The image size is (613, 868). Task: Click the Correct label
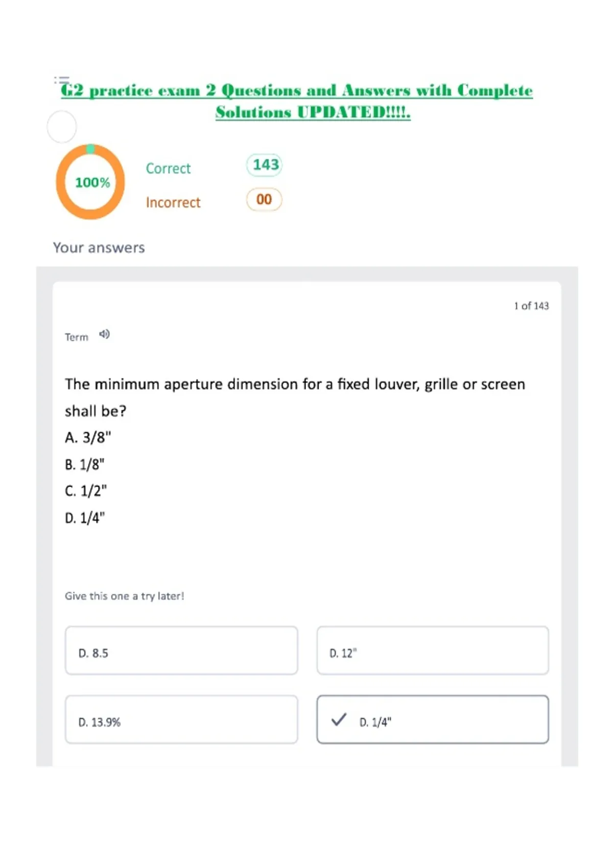pos(168,168)
